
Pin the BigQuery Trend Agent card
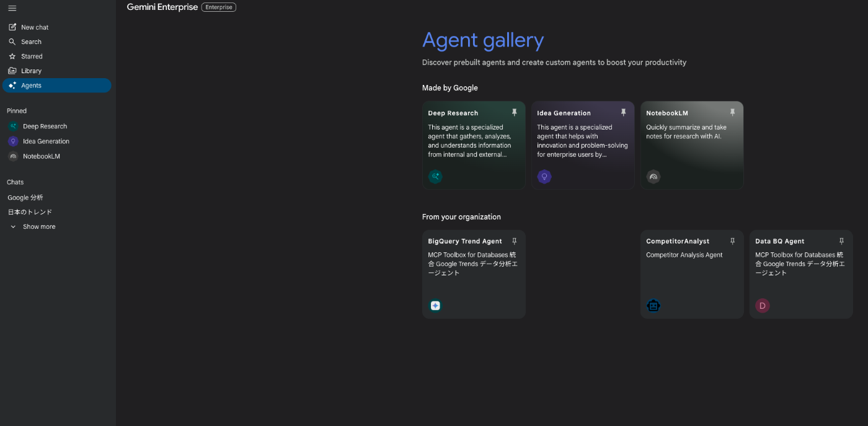514,241
